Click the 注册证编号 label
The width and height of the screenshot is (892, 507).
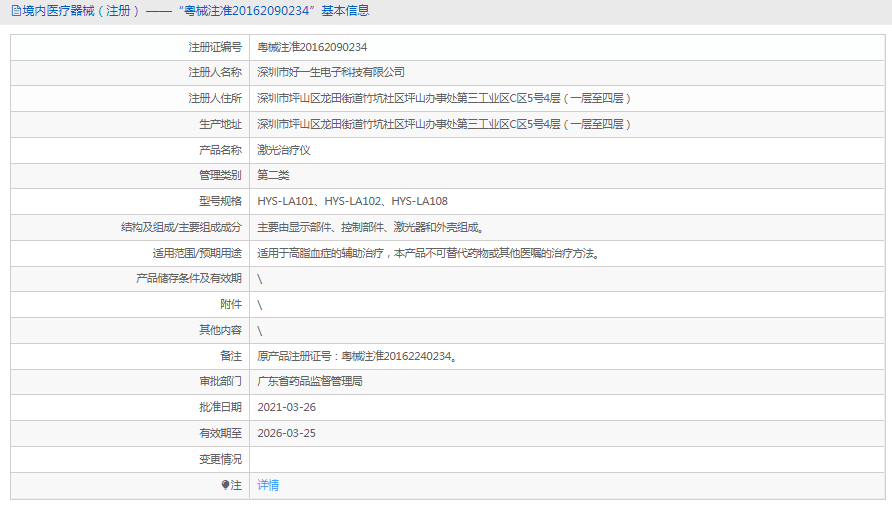coord(215,47)
